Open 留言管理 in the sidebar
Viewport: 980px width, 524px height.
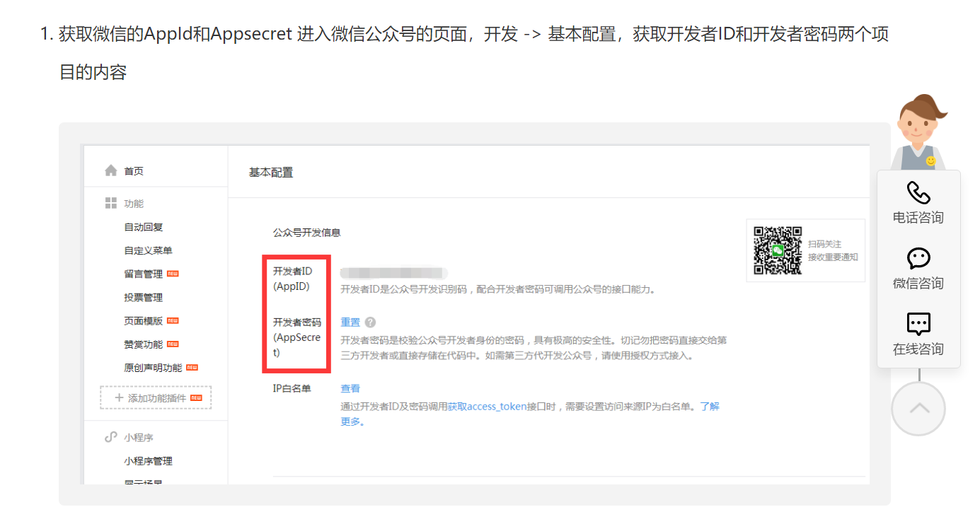[x=144, y=274]
